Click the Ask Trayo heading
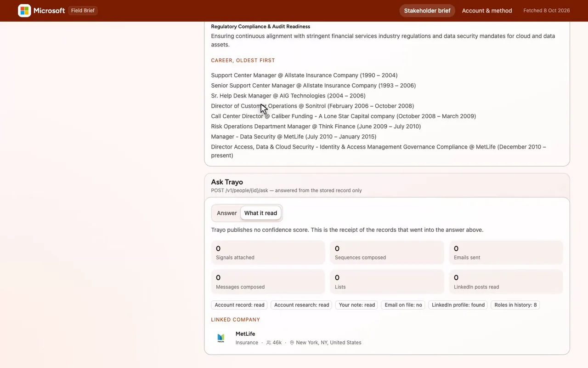Screen dimensions: 588x368 pos(227,182)
